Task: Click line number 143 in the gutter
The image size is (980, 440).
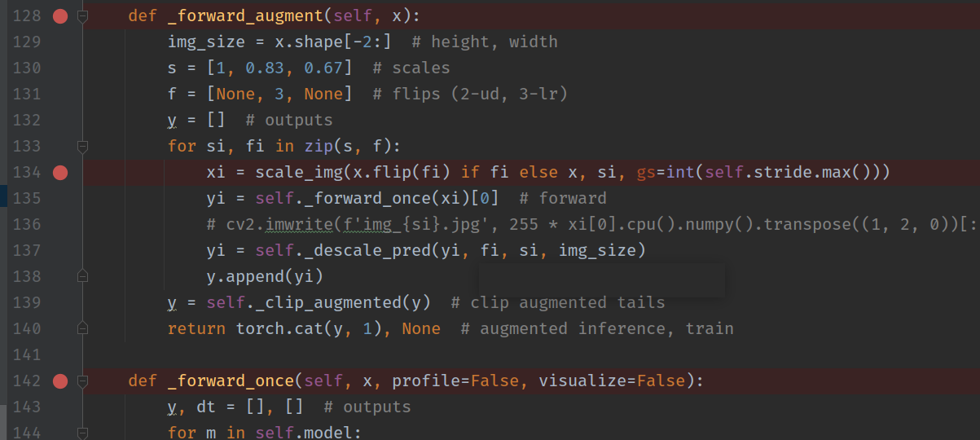Action: point(26,407)
